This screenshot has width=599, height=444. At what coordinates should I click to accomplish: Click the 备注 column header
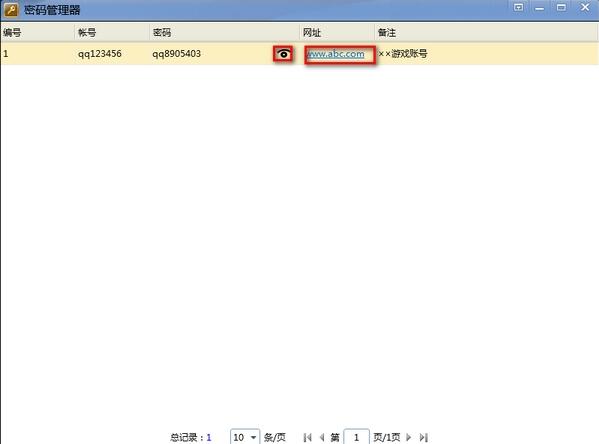pyautogui.click(x=486, y=32)
